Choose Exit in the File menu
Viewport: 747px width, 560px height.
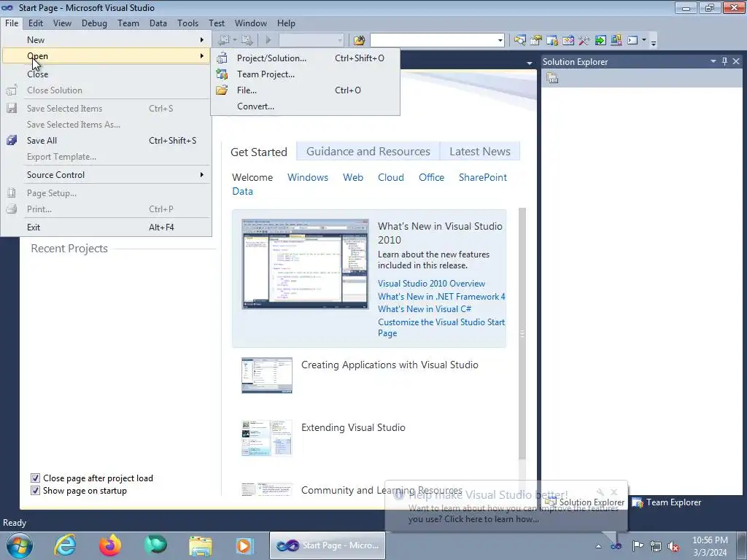point(107,227)
